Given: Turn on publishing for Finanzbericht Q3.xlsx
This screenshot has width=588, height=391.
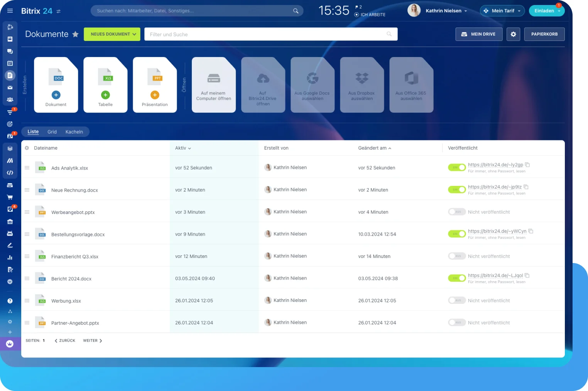Looking at the screenshot, I should tap(457, 256).
